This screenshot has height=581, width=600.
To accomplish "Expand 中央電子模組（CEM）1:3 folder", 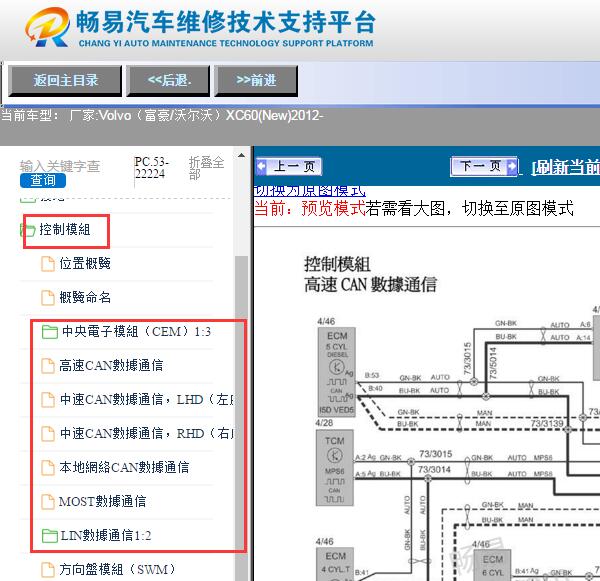I will coord(137,331).
